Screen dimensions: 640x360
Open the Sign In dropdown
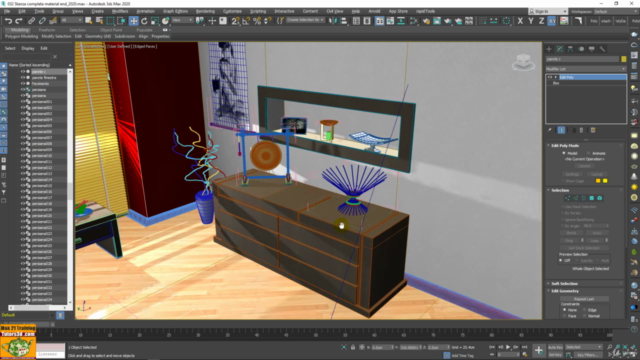548,11
